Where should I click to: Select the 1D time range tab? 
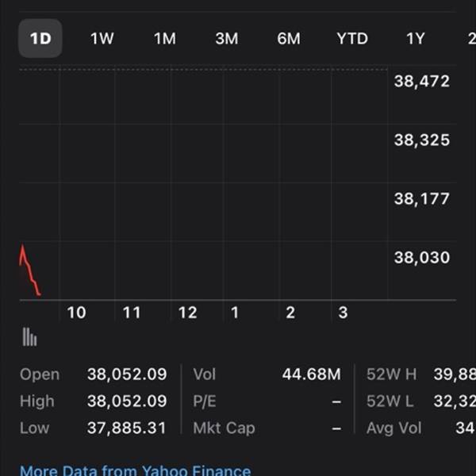40,38
